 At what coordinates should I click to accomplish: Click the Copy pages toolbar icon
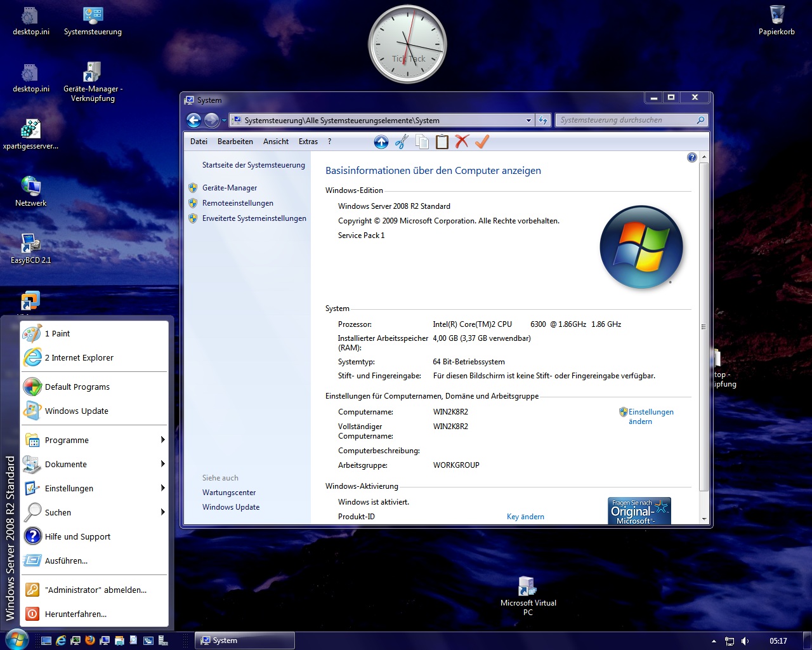422,142
